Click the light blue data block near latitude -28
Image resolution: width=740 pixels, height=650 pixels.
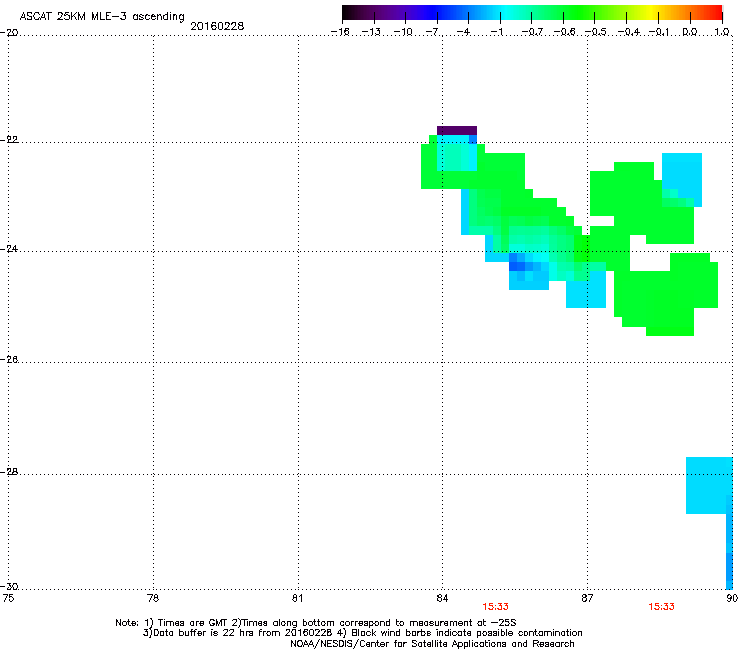click(x=709, y=485)
